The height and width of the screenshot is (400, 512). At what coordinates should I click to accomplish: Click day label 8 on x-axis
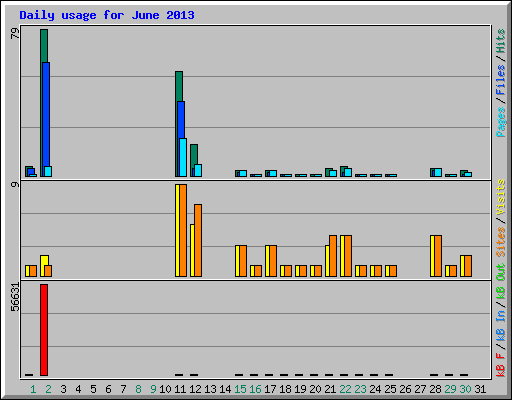pos(138,389)
